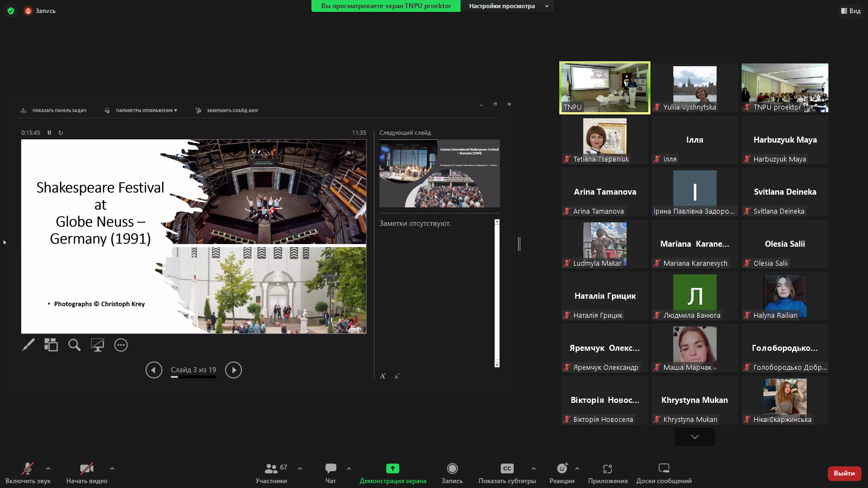Open the pen and laser pointer tools

28,345
